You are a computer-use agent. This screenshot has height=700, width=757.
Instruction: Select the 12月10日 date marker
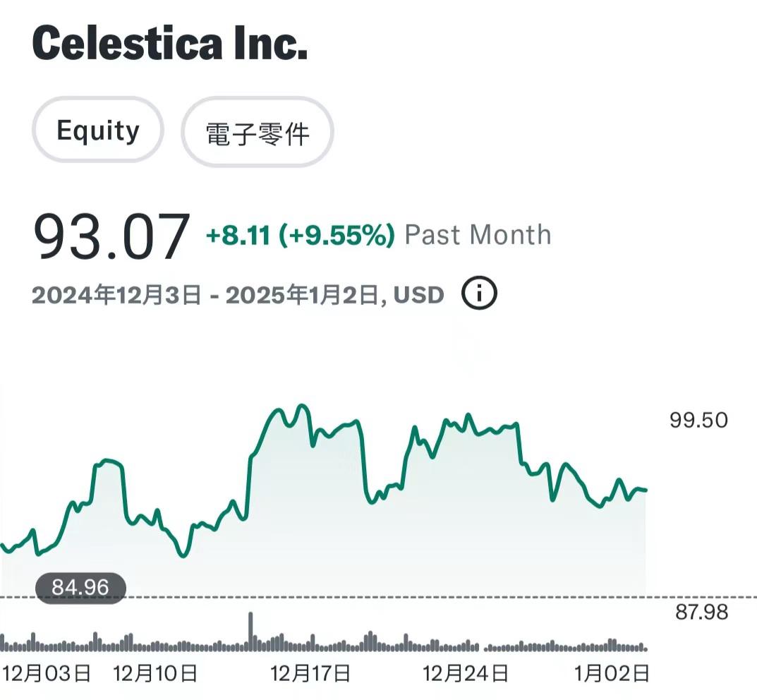[x=155, y=673]
